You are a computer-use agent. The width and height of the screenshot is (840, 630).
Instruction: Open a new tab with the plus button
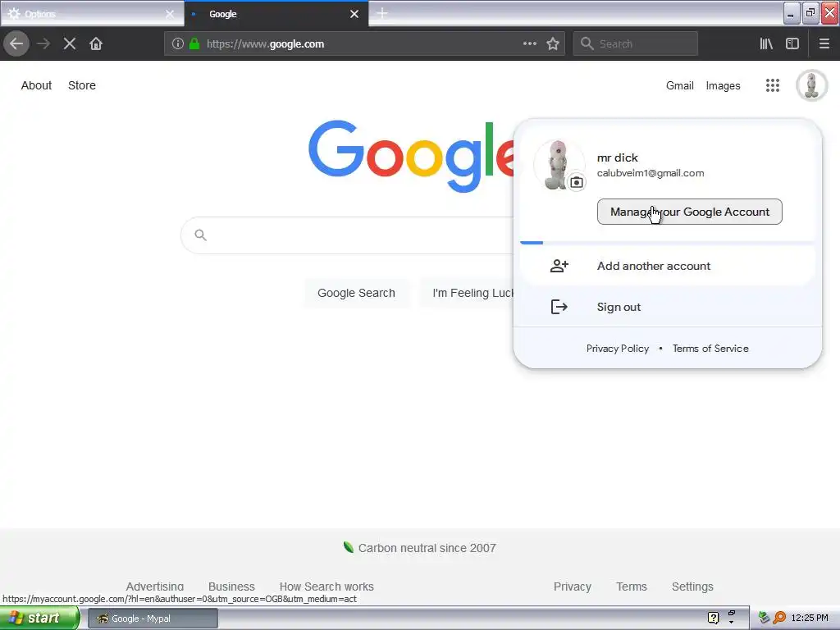point(382,13)
